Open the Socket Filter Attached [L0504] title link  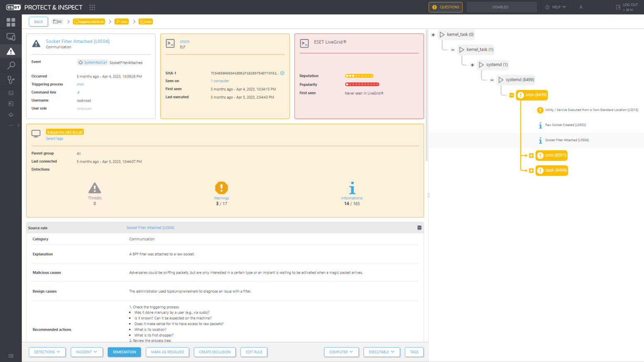(x=78, y=41)
